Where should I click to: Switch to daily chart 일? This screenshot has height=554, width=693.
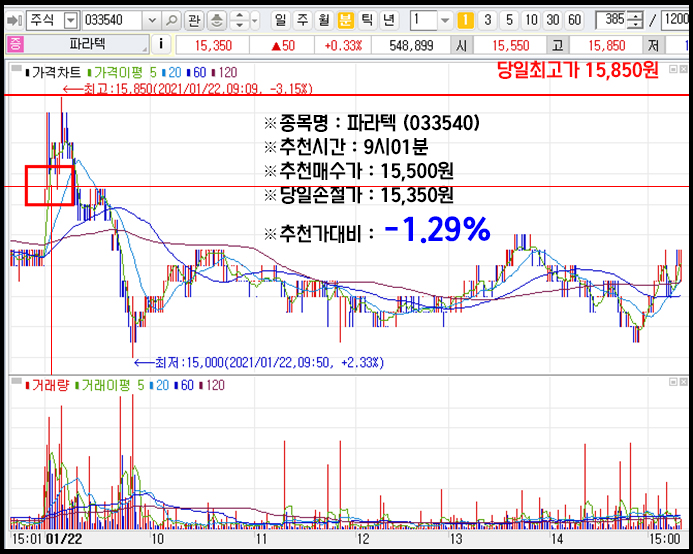(280, 20)
